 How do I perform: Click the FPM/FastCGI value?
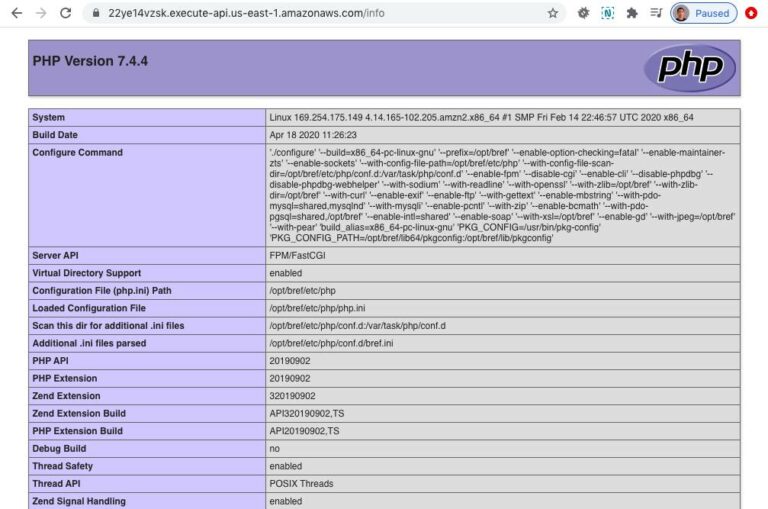point(297,255)
